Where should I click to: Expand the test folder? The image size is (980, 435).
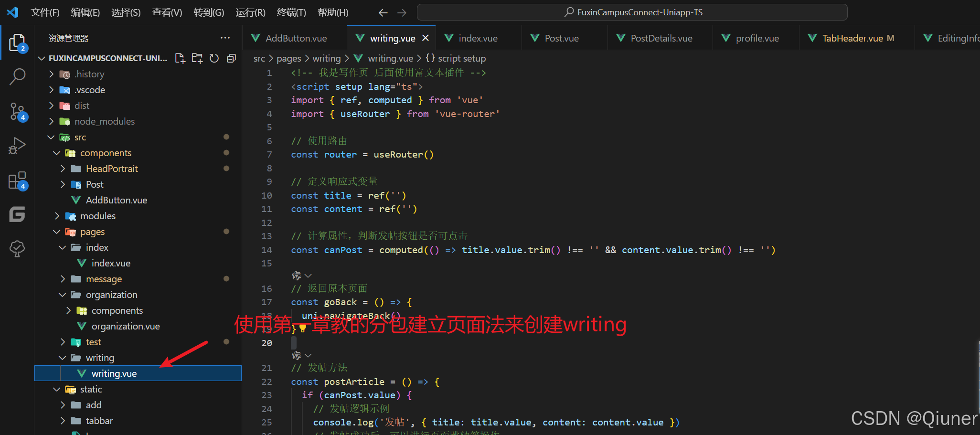click(x=63, y=342)
